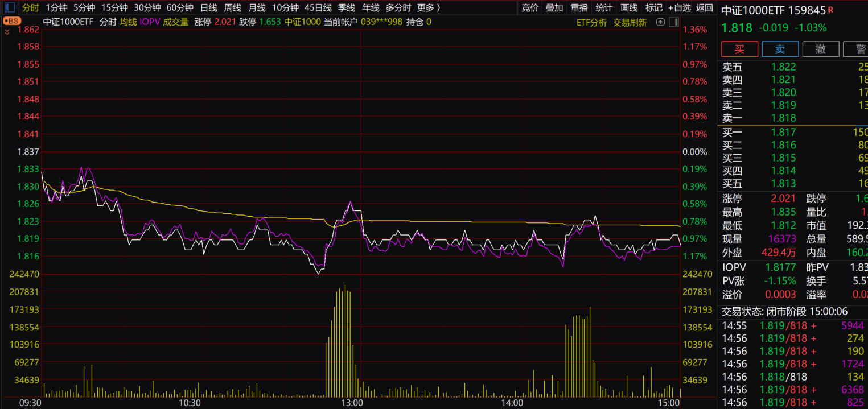Open the ETF分析 link
This screenshot has height=409, width=868.
click(x=591, y=23)
